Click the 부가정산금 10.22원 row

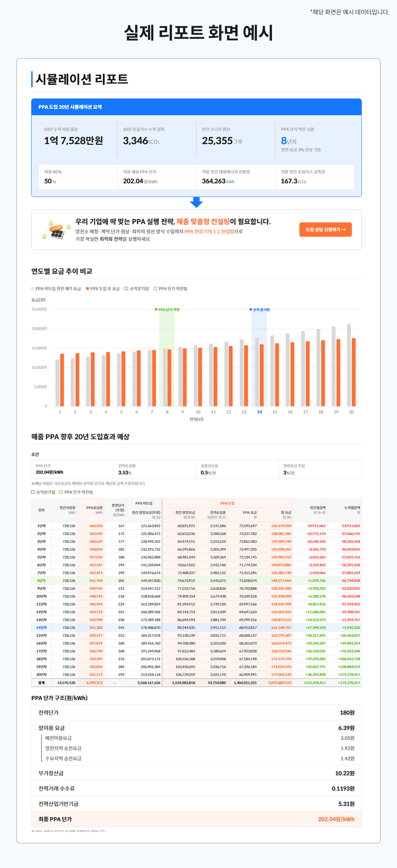coord(196,773)
